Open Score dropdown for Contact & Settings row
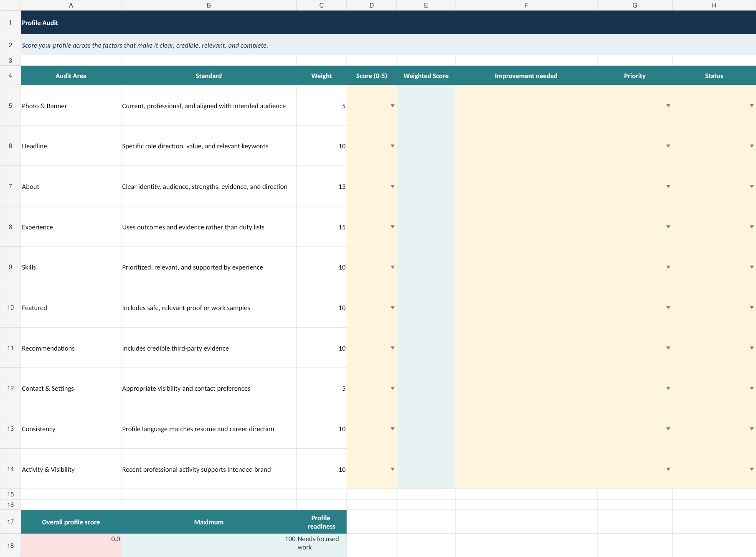The image size is (756, 557). [x=393, y=388]
